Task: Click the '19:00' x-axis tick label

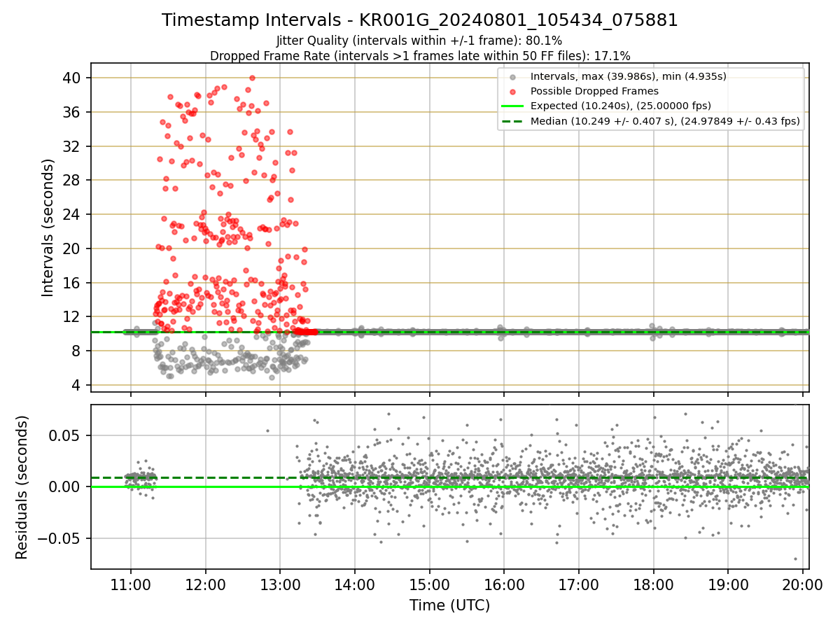Action: tap(728, 583)
